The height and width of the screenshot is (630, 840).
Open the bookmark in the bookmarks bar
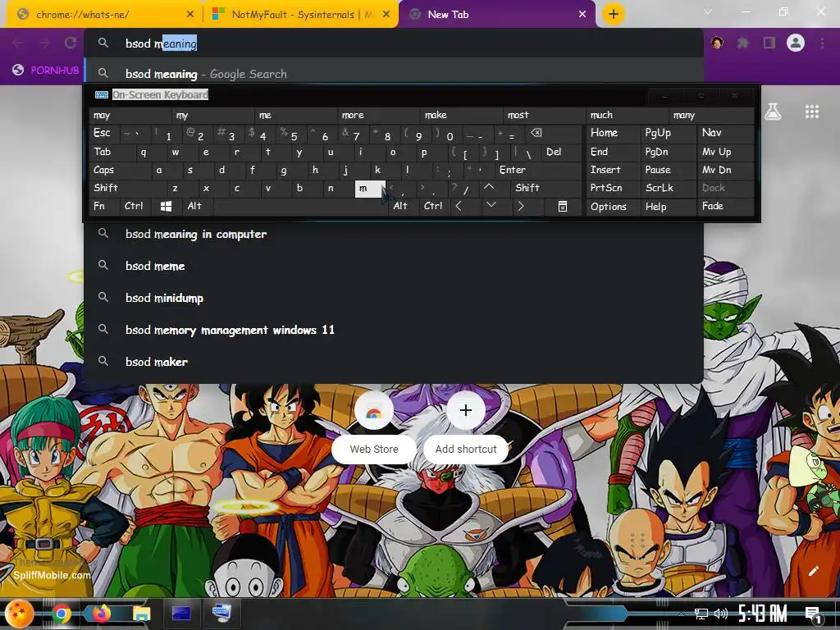tap(46, 71)
